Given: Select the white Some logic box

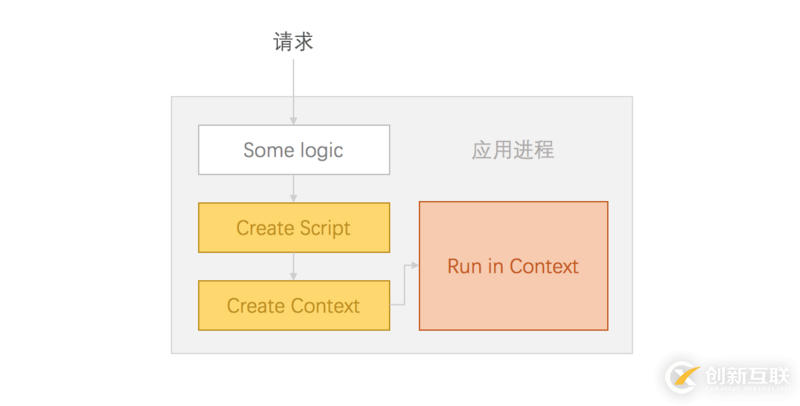Looking at the screenshot, I should [x=293, y=150].
